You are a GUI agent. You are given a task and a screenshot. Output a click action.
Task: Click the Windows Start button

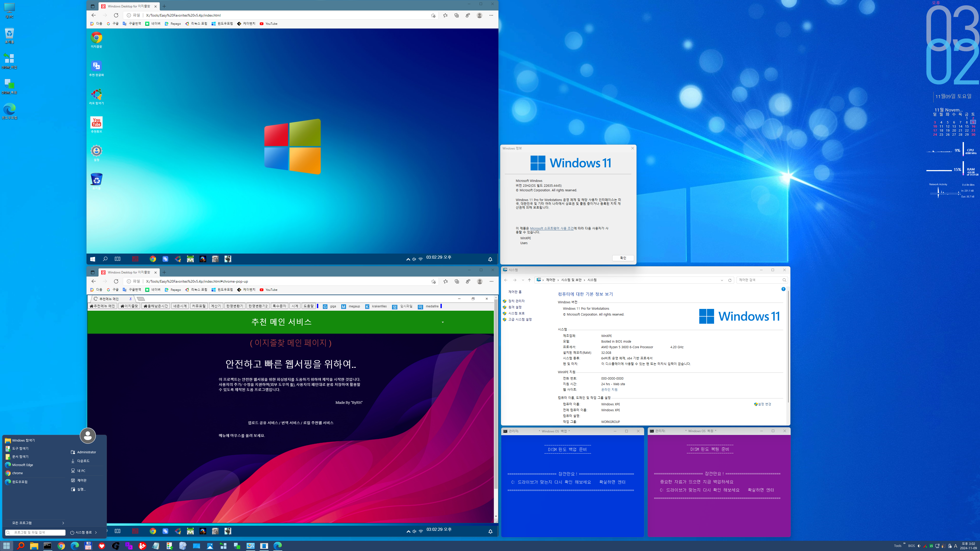[6, 546]
